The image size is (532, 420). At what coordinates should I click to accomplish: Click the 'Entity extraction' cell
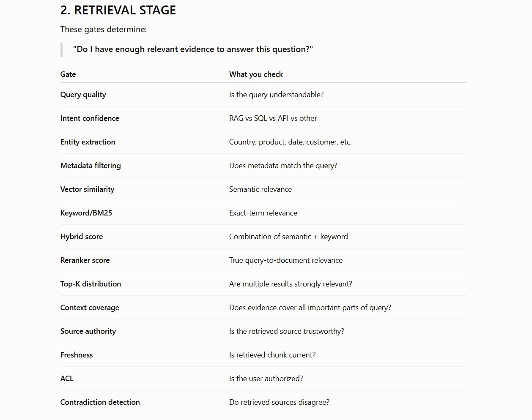[x=88, y=142]
